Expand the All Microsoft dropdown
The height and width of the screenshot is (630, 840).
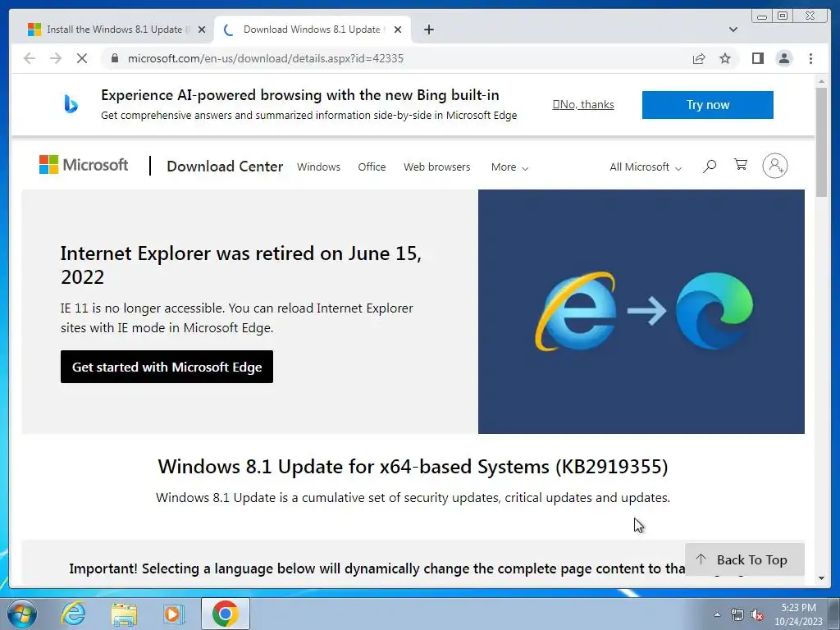pos(645,167)
